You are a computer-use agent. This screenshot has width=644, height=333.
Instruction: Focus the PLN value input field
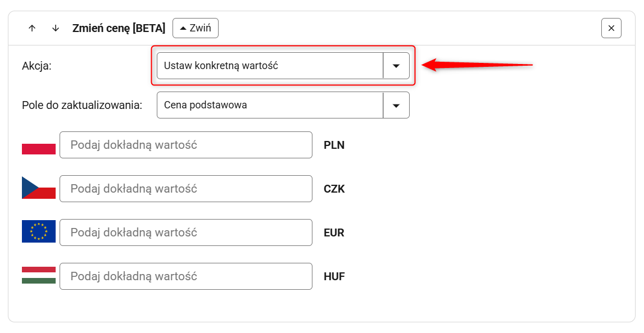(x=185, y=145)
